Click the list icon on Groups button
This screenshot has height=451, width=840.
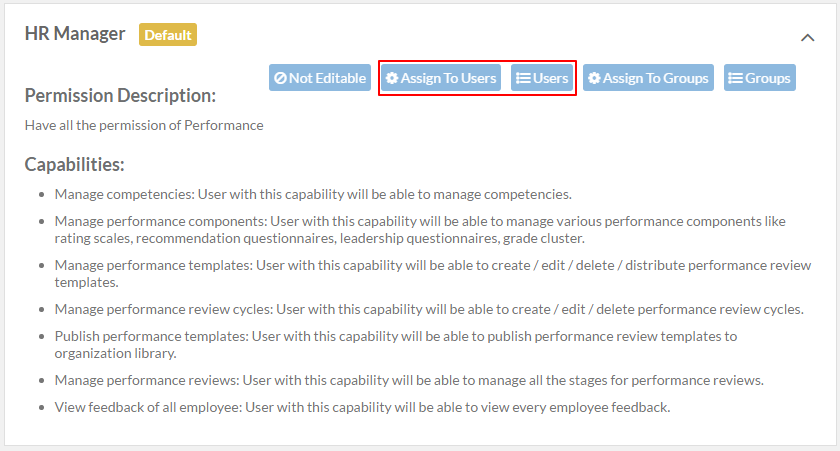click(x=736, y=78)
